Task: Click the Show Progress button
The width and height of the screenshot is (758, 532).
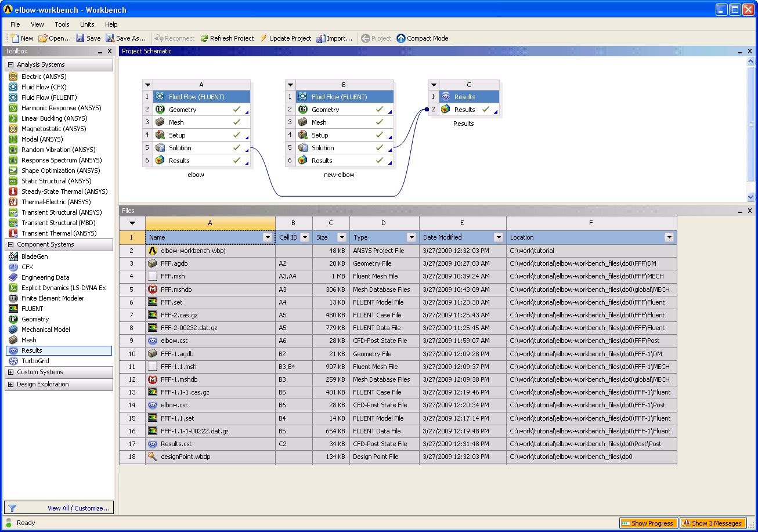Action: pyautogui.click(x=648, y=523)
